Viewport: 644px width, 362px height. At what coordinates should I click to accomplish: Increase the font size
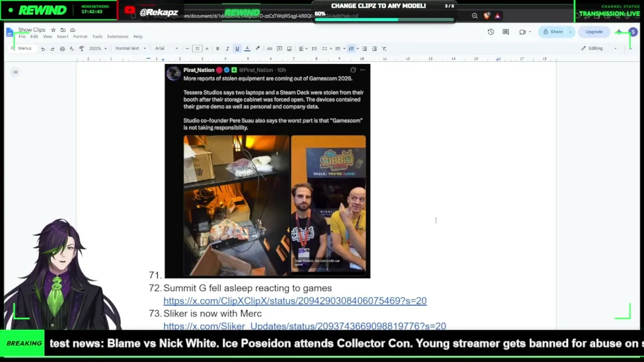point(207,49)
